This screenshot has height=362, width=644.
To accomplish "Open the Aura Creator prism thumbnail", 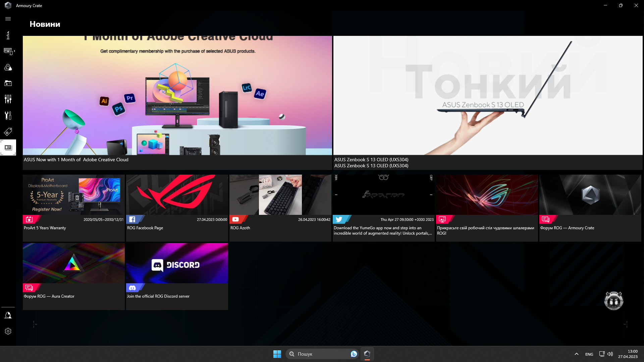I will pos(73,263).
